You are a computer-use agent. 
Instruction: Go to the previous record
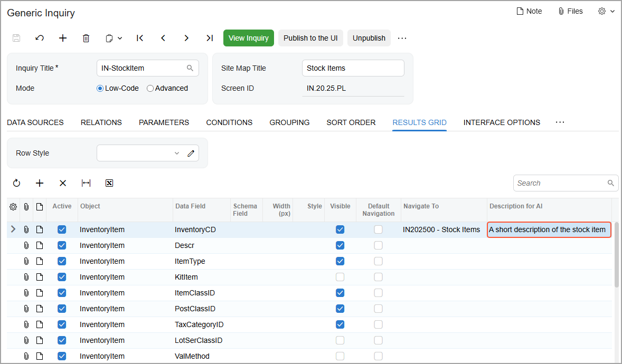point(163,38)
